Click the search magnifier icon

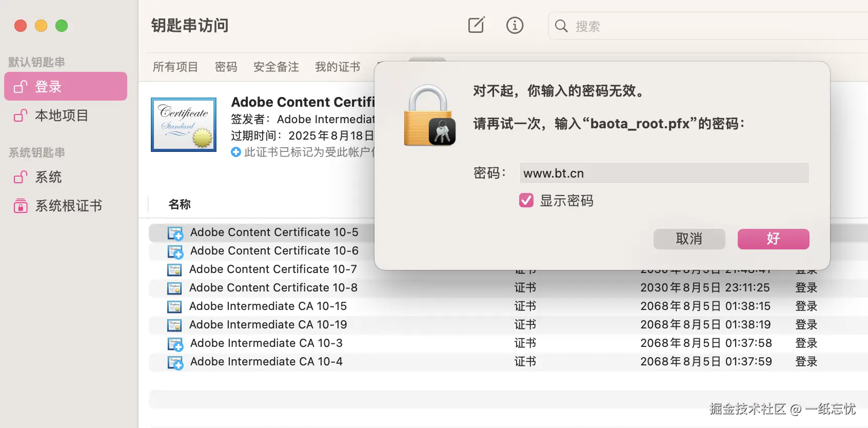coord(561,26)
